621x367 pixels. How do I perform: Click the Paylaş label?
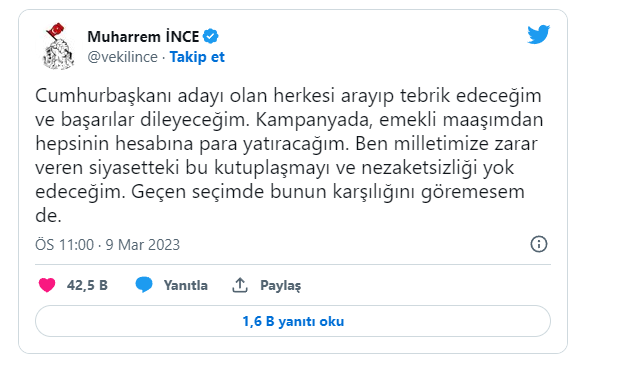pyautogui.click(x=280, y=285)
